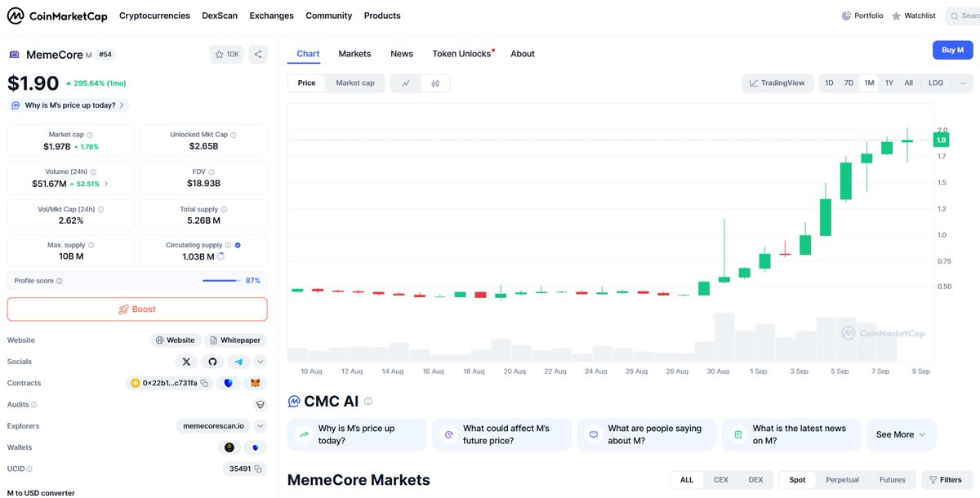Image resolution: width=980 pixels, height=498 pixels.
Task: Open Portfolio from the top bar
Action: [x=862, y=16]
